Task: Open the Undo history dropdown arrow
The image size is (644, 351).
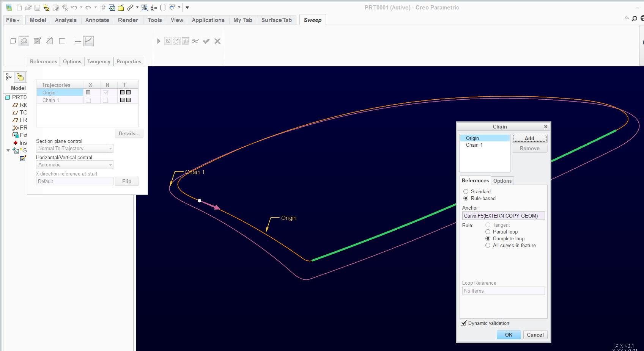Action: click(x=81, y=8)
